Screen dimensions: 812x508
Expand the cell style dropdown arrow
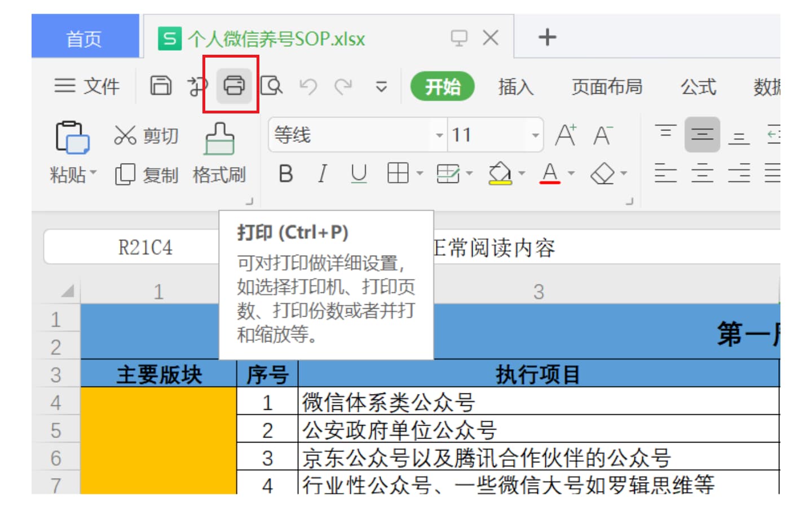[x=469, y=173]
